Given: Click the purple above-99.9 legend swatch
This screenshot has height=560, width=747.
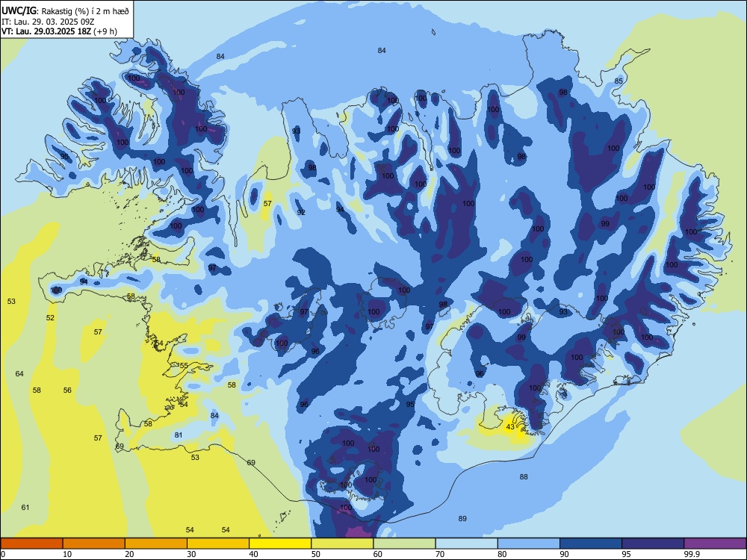Looking at the screenshot, I should [x=715, y=544].
